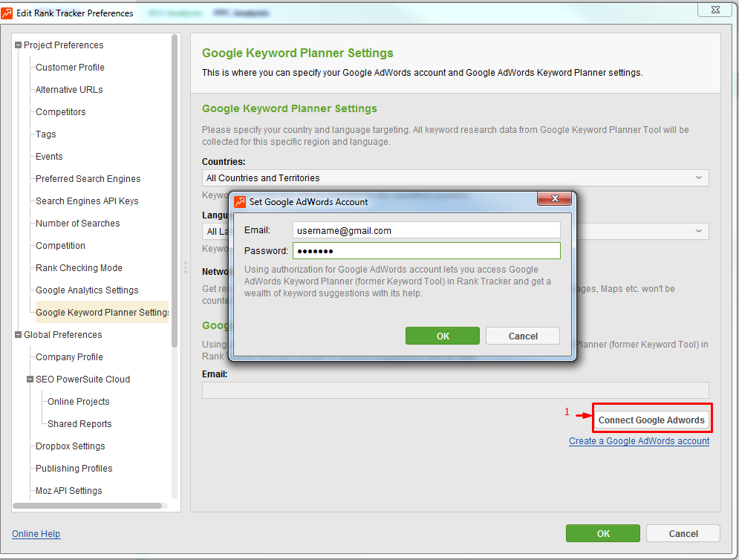Close the Set Google AdWords Account dialog
739x560 pixels.
click(555, 198)
